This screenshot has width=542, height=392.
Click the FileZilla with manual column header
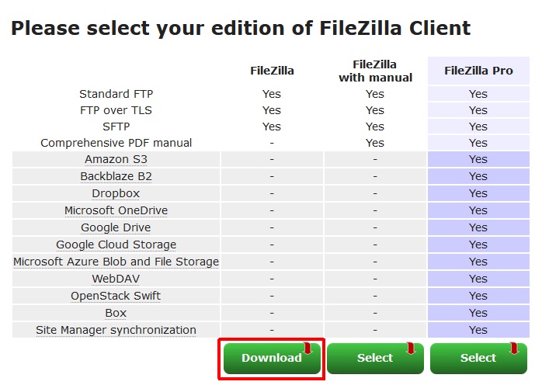coord(375,71)
